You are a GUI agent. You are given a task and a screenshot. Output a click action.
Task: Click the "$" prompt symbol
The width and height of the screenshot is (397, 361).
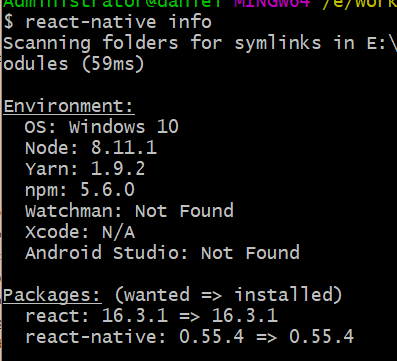click(9, 22)
